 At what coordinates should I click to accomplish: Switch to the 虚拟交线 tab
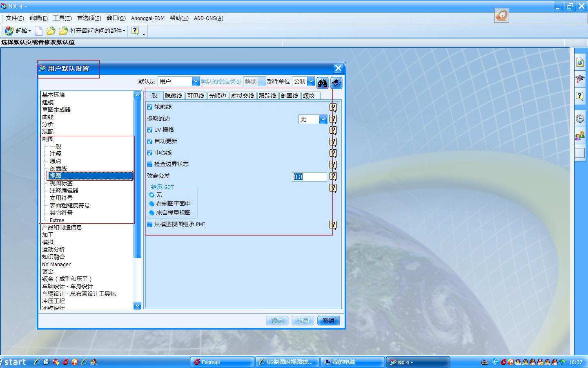pos(243,96)
